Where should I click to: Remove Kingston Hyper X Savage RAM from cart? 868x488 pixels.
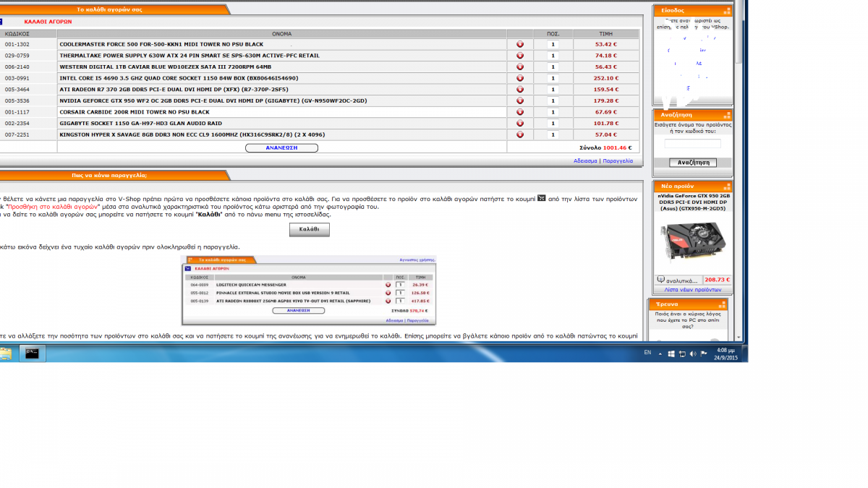[x=520, y=134]
